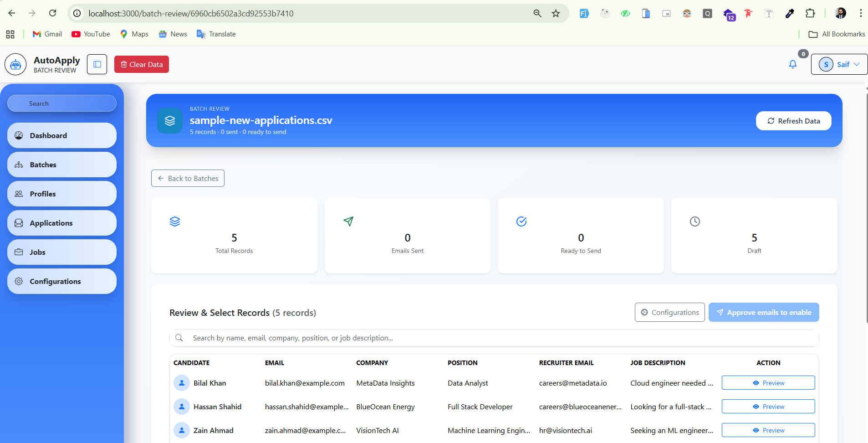Viewport: 868px width, 443px height.
Task: Click Bilal Khan's avatar icon
Action: [182, 383]
